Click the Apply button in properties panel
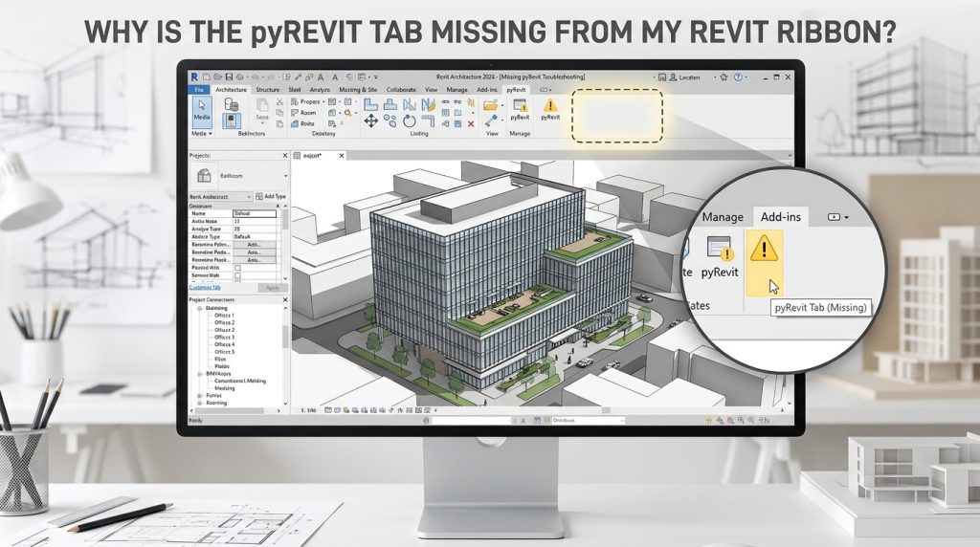Screen dimensions: 980x547 (x=273, y=288)
